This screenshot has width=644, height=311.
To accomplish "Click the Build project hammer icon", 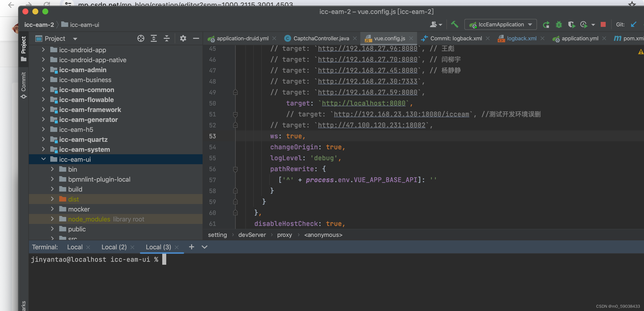I will click(x=454, y=24).
